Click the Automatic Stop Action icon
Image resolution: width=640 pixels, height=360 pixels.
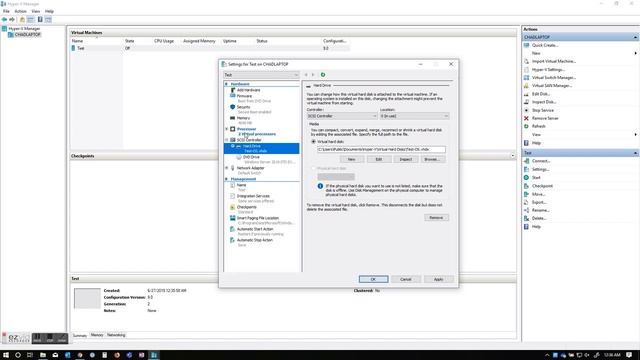(x=233, y=240)
